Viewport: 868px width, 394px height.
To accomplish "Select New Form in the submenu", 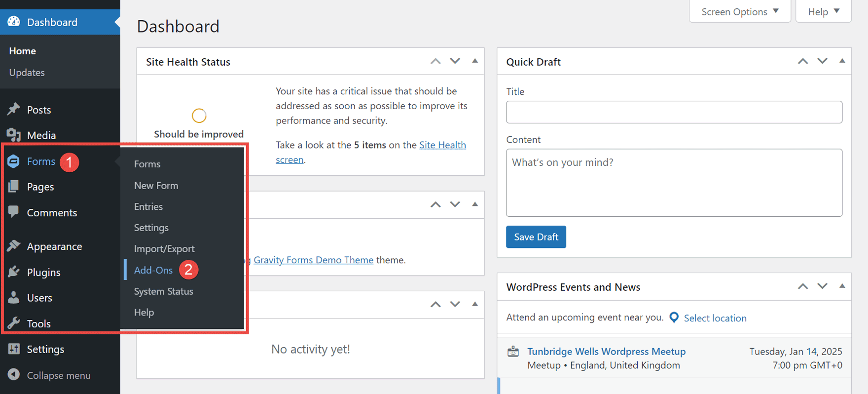I will click(156, 186).
